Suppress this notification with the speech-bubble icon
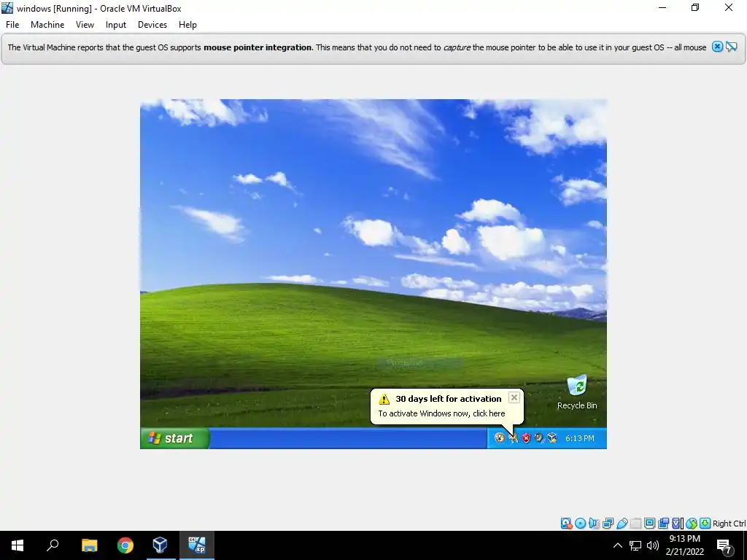 [732, 47]
